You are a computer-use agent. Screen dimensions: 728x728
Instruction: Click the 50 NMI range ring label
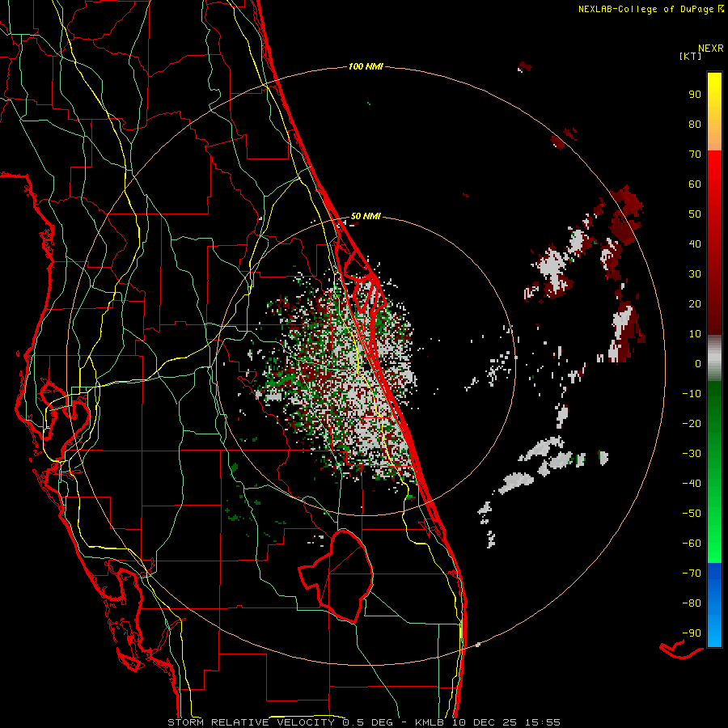pos(366,216)
